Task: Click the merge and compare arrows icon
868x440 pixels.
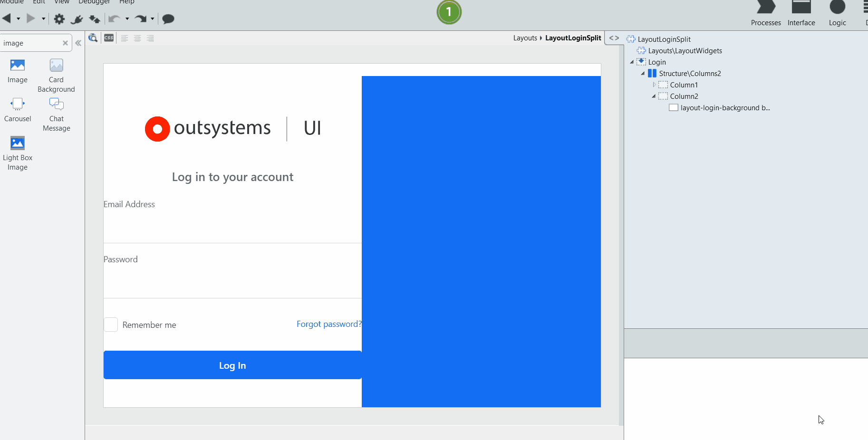Action: coord(95,19)
